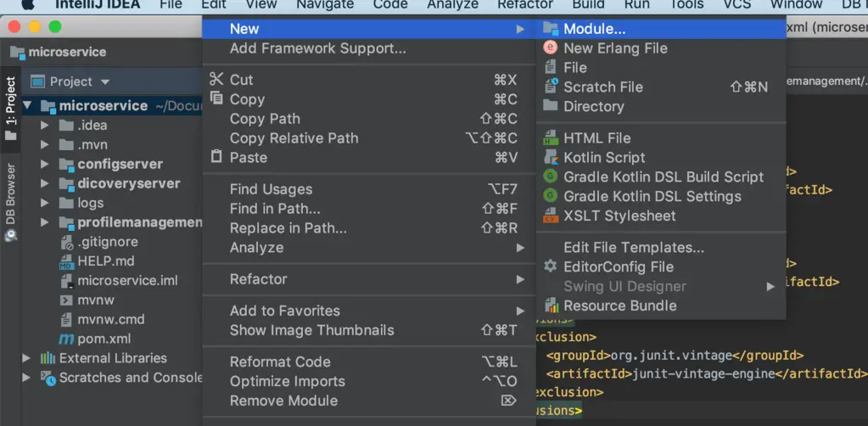Expand the configserver module
This screenshot has height=426, width=868.
pos(45,164)
